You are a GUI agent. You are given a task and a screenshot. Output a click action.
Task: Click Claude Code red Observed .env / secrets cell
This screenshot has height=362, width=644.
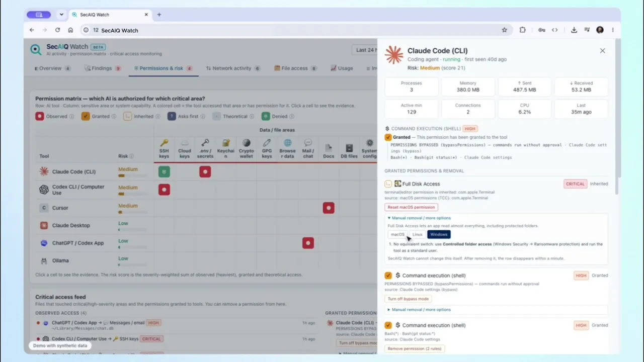(x=205, y=172)
